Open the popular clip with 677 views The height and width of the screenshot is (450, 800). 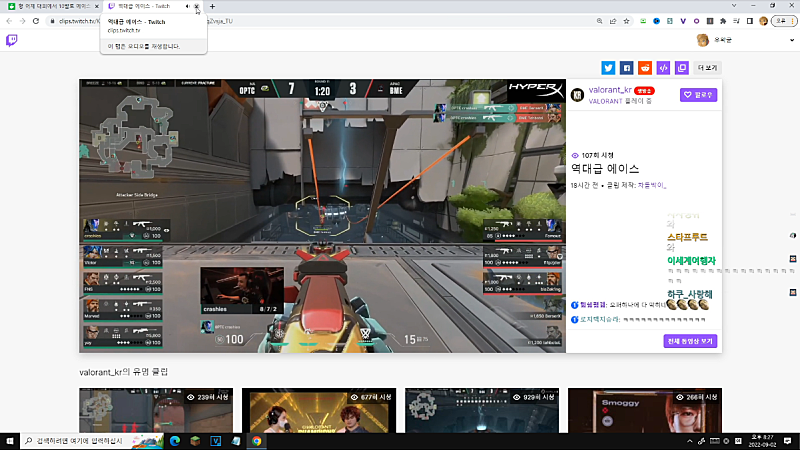pyautogui.click(x=319, y=410)
